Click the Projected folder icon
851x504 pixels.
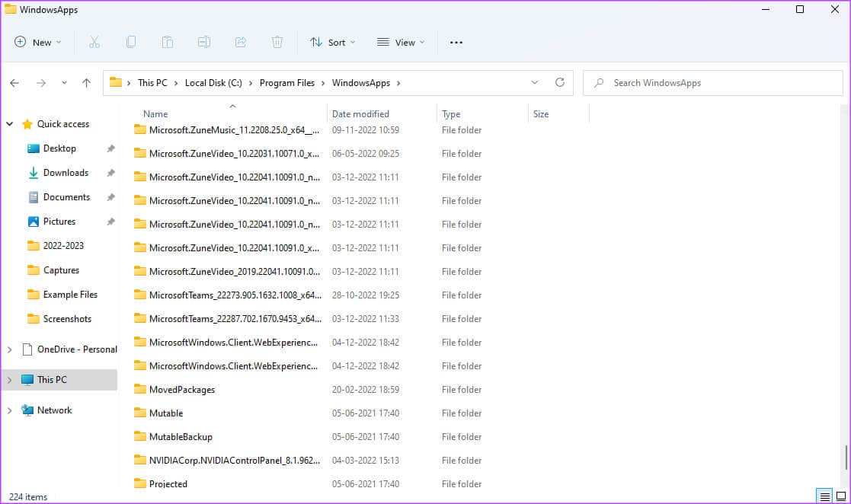coord(140,483)
